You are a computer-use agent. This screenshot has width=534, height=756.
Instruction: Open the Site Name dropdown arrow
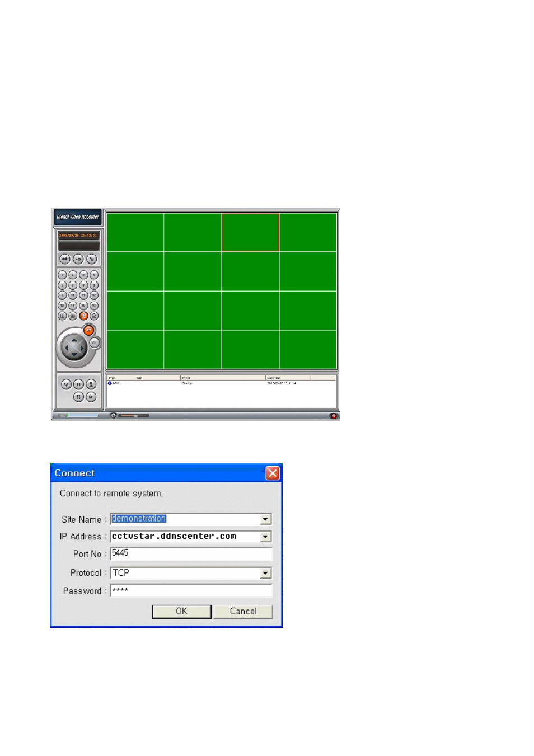coord(266,519)
